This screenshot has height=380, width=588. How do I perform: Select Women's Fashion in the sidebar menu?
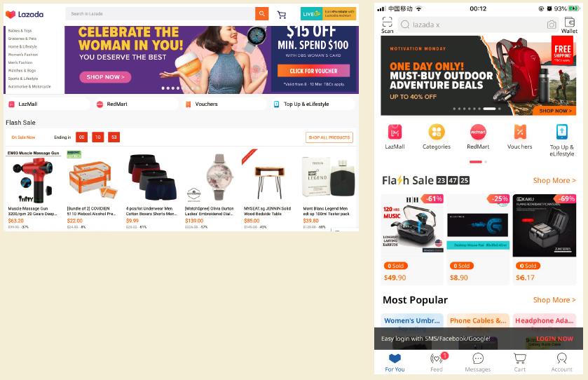click(23, 55)
